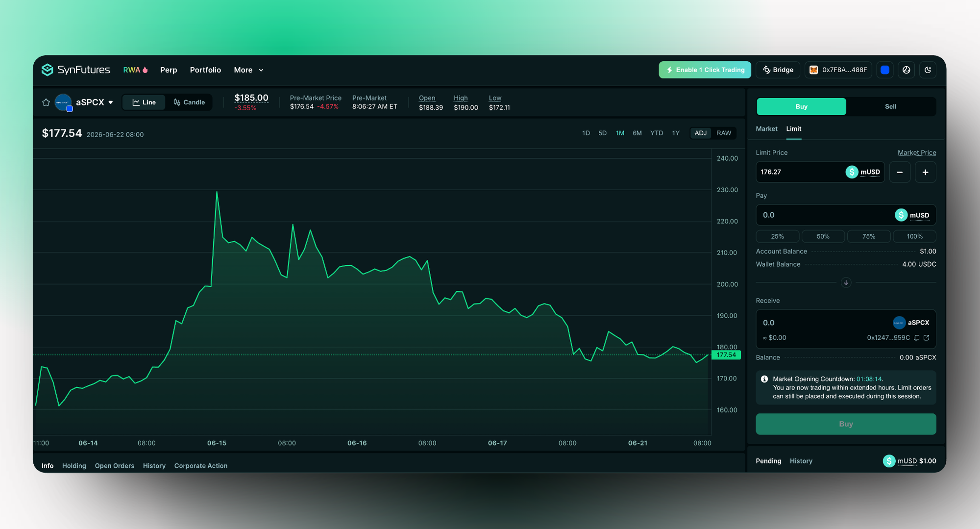Show History tab in order panel
This screenshot has height=529, width=980.
click(801, 461)
